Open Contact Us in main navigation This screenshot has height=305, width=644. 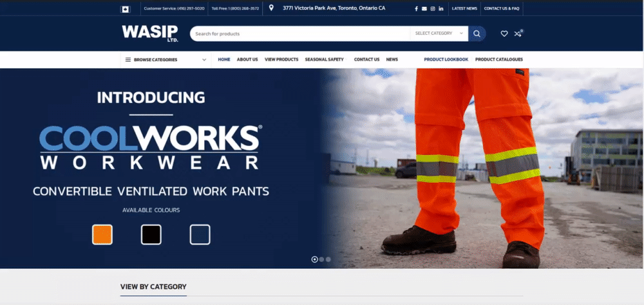point(367,60)
